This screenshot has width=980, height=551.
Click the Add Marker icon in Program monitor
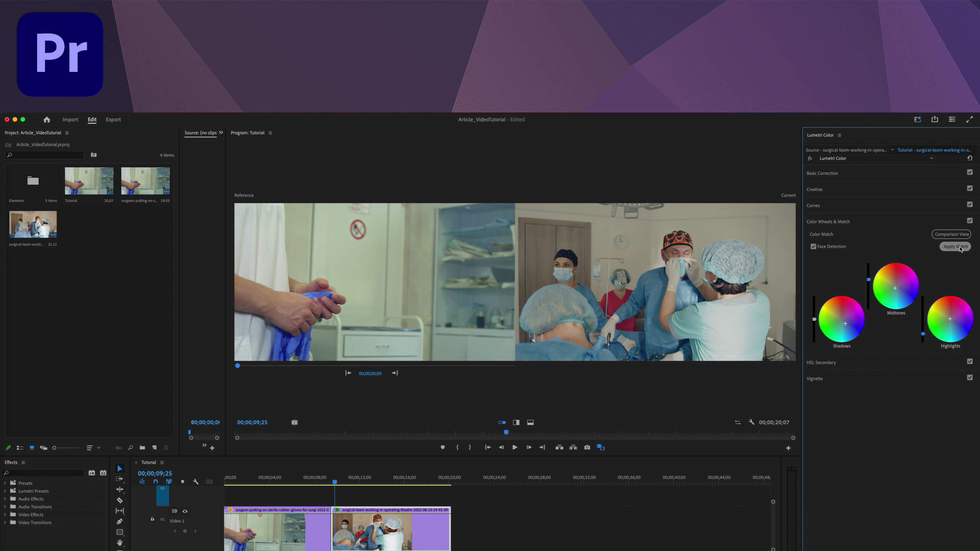pos(443,447)
